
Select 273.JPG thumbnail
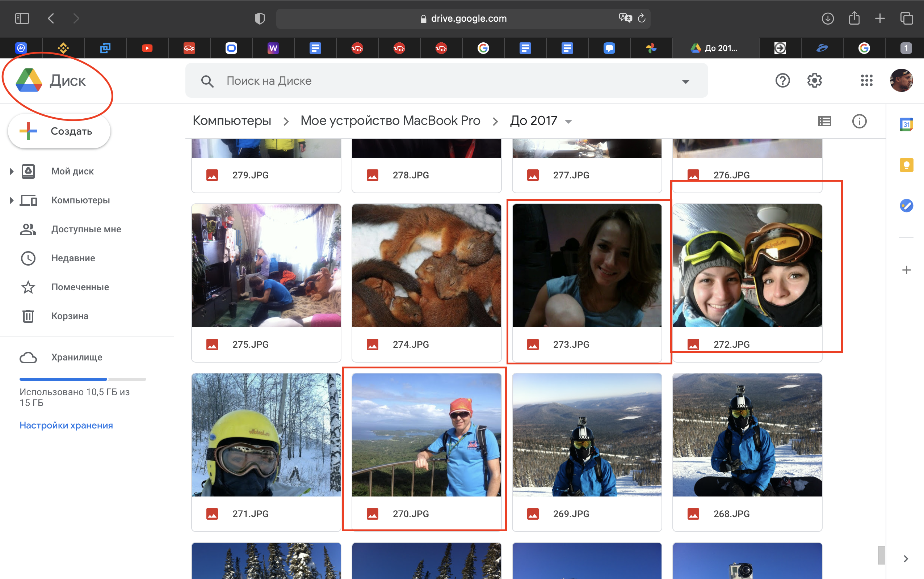pyautogui.click(x=587, y=265)
